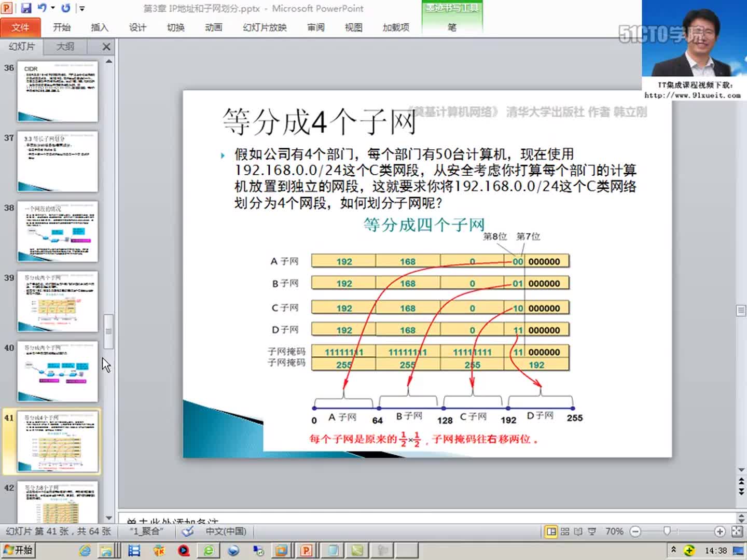Image resolution: width=747 pixels, height=560 pixels.
Task: Click editing area scroll down arrow
Action: pyautogui.click(x=741, y=470)
